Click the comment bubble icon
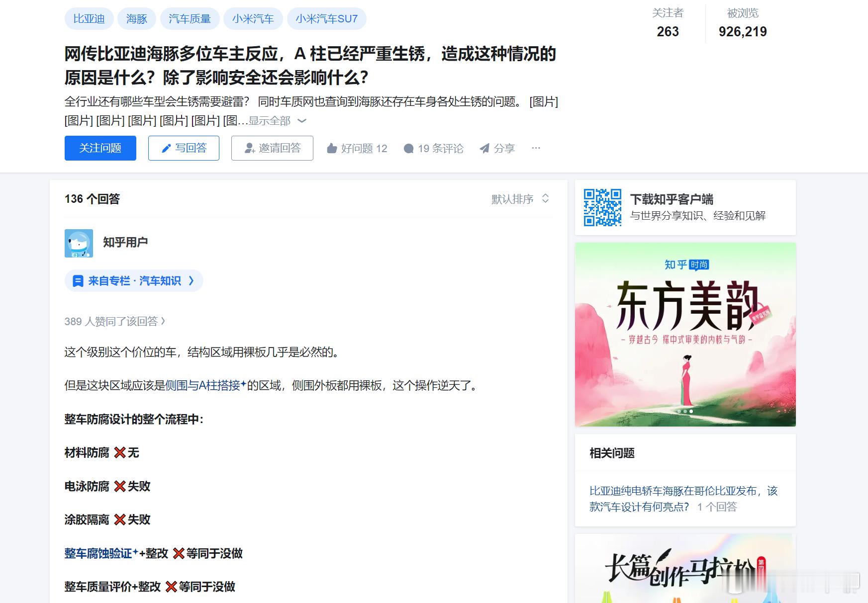868x603 pixels. [408, 149]
